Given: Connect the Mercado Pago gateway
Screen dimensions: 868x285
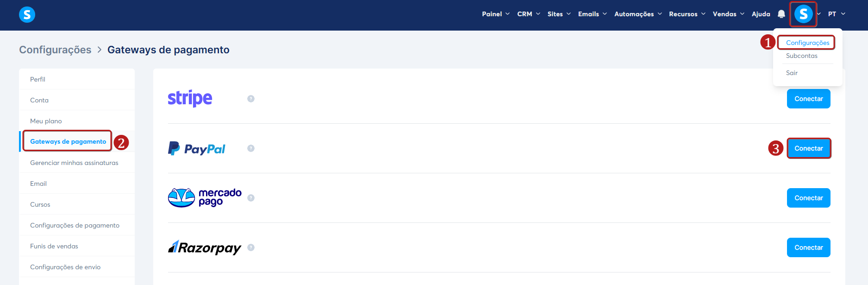Looking at the screenshot, I should [x=808, y=198].
